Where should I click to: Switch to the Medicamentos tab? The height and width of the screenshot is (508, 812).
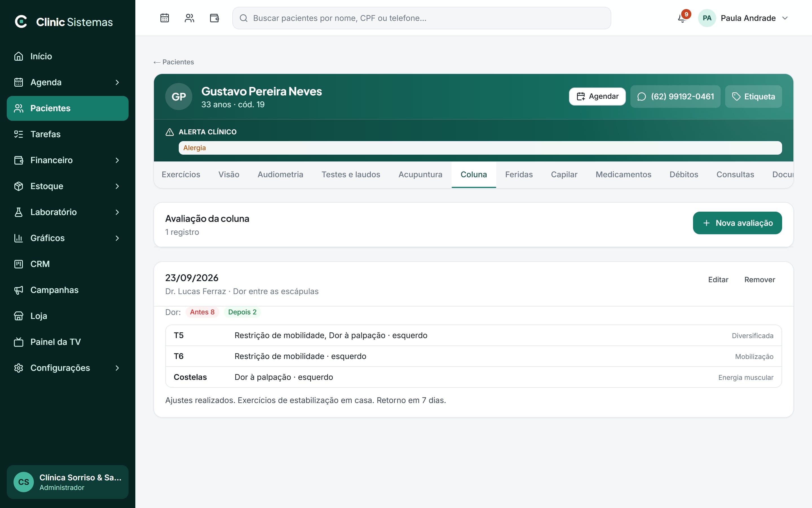click(x=623, y=174)
